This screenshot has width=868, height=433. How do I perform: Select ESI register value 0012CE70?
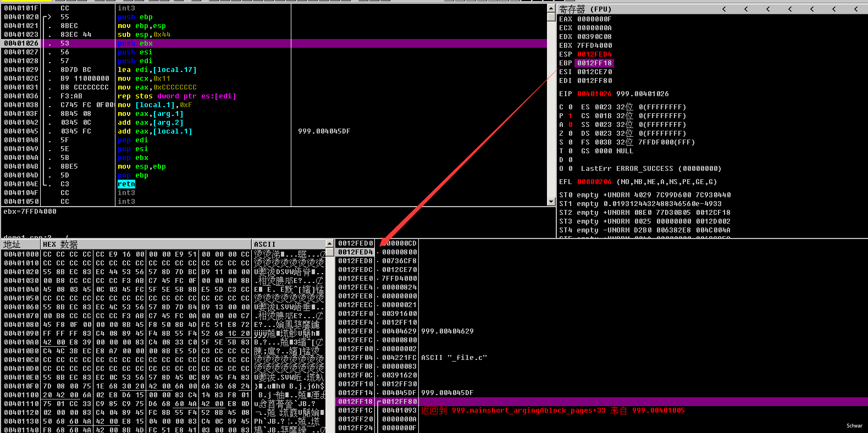594,72
